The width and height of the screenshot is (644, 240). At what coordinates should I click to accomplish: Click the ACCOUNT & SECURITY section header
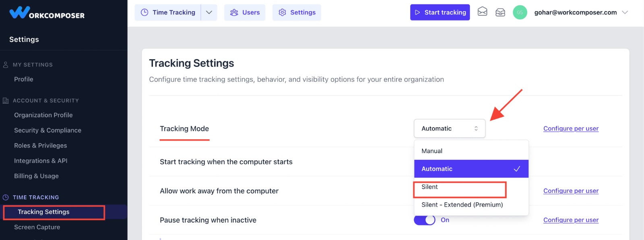(x=46, y=101)
